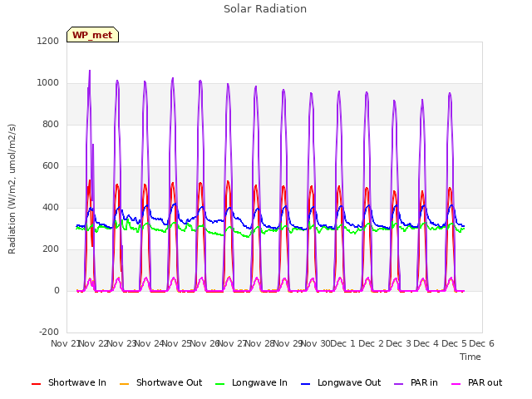
Task: Click the 1000 y-axis tick label
Action: 48,83
